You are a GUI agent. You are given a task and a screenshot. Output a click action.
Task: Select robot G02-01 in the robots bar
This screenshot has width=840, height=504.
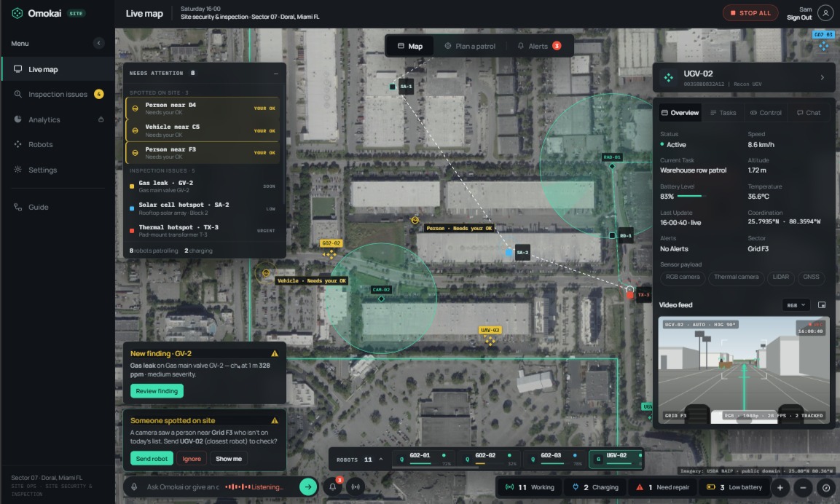click(425, 459)
